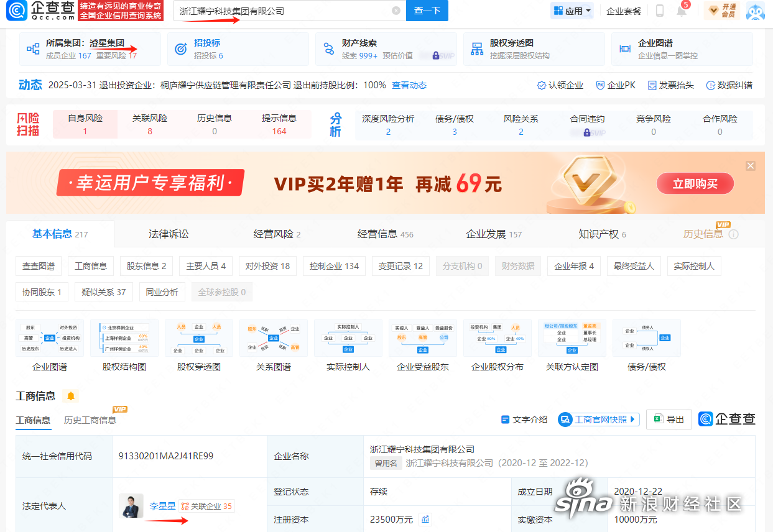Open 自身风险 count 1
Viewport: 773px width, 532px height.
85,124
